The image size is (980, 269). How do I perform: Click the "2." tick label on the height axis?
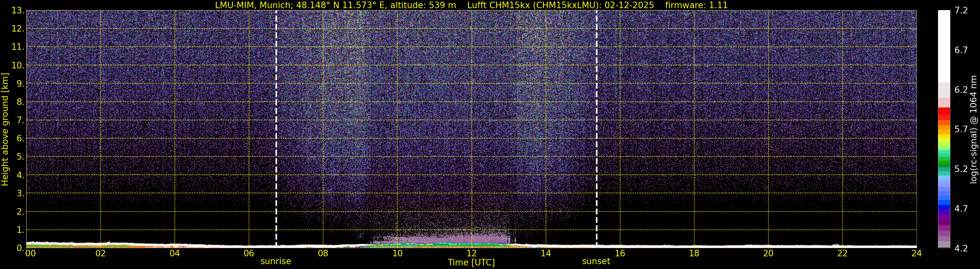20,211
